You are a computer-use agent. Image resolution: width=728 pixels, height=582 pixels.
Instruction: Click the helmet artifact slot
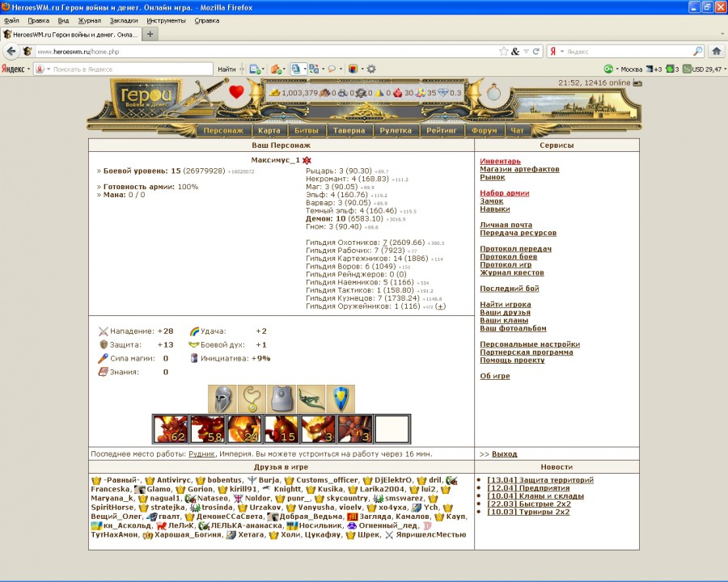(x=222, y=399)
